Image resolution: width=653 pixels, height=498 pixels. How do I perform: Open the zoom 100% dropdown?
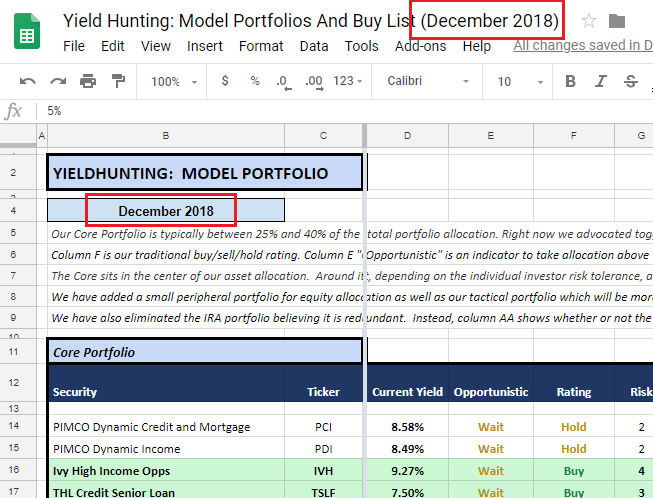tap(174, 82)
